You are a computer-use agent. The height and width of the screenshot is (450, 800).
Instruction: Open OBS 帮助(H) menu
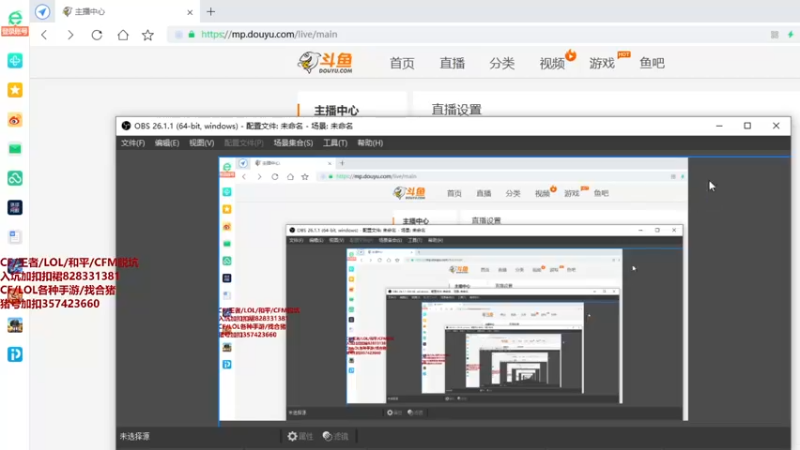370,143
